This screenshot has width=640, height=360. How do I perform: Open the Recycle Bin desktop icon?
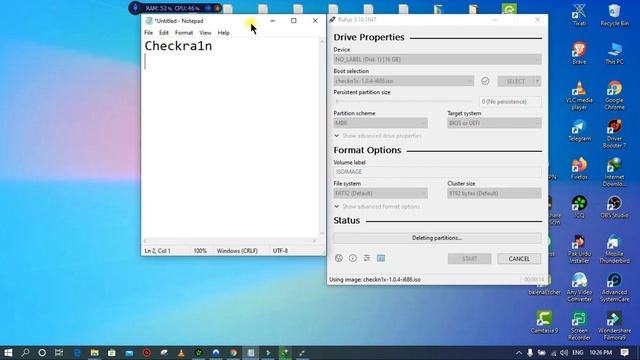614,15
